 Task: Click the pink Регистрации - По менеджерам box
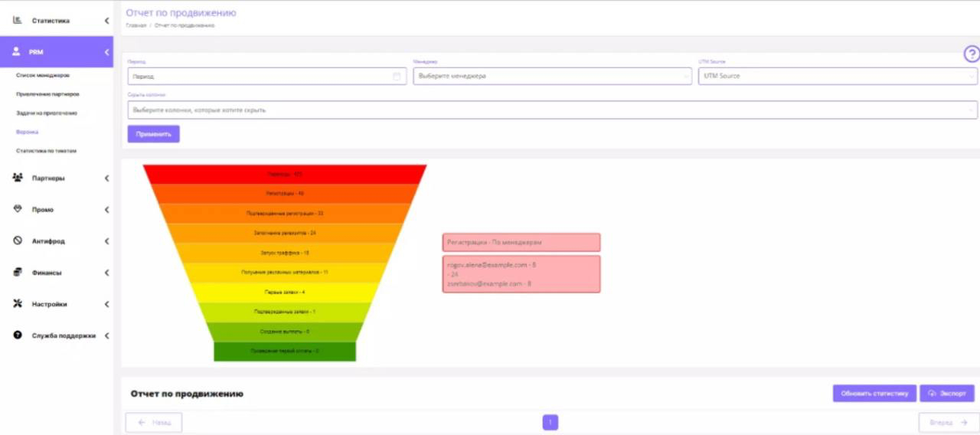521,242
